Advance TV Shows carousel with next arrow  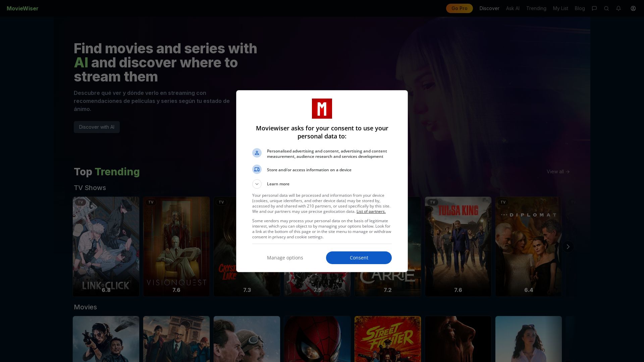click(568, 247)
